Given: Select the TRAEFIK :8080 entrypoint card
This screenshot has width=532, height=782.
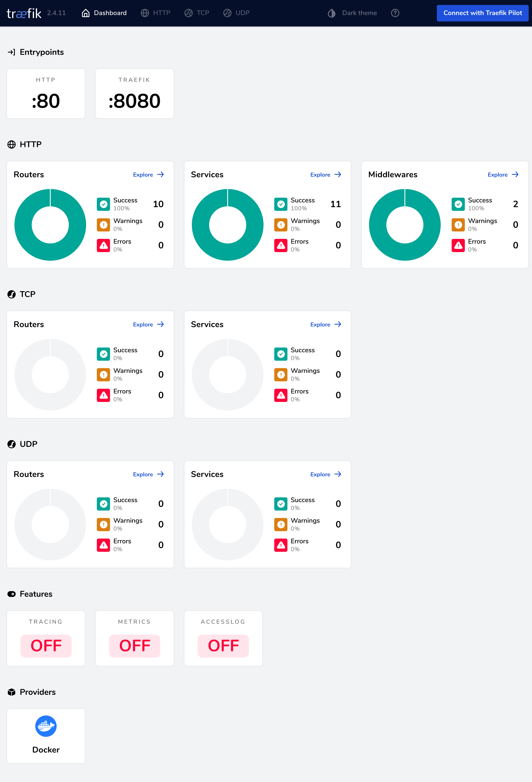Looking at the screenshot, I should [x=135, y=94].
